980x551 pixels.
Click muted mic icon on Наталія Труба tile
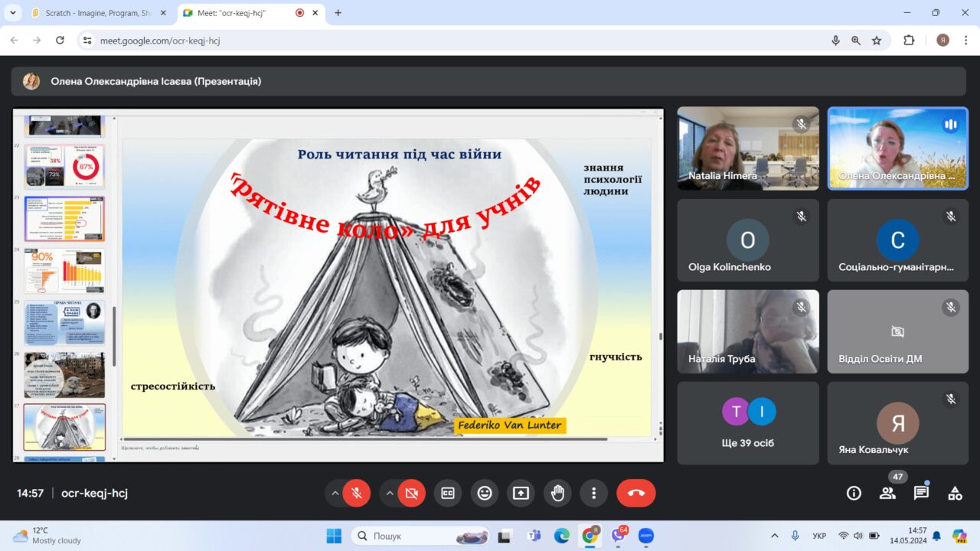coord(802,308)
